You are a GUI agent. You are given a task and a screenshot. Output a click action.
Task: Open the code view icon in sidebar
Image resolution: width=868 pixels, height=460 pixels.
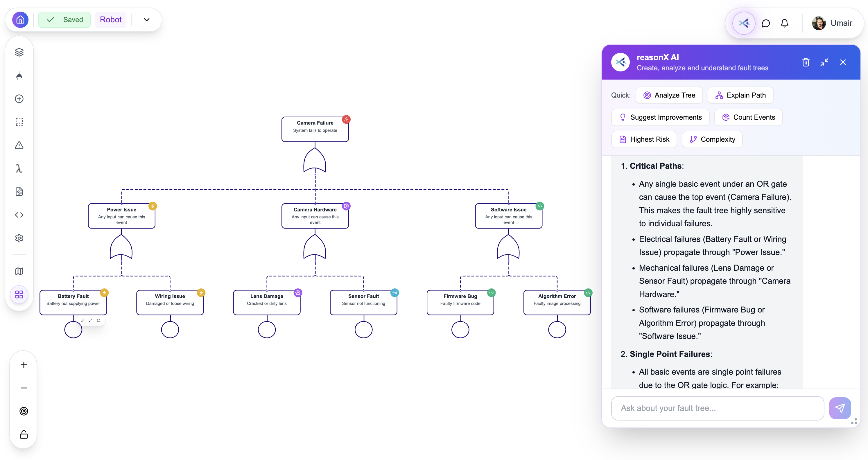[19, 215]
